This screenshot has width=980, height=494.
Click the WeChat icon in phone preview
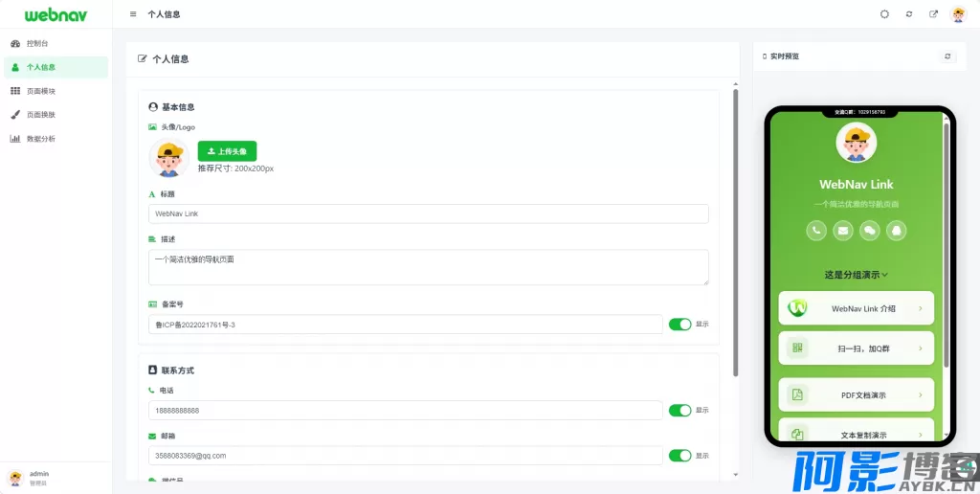point(870,230)
